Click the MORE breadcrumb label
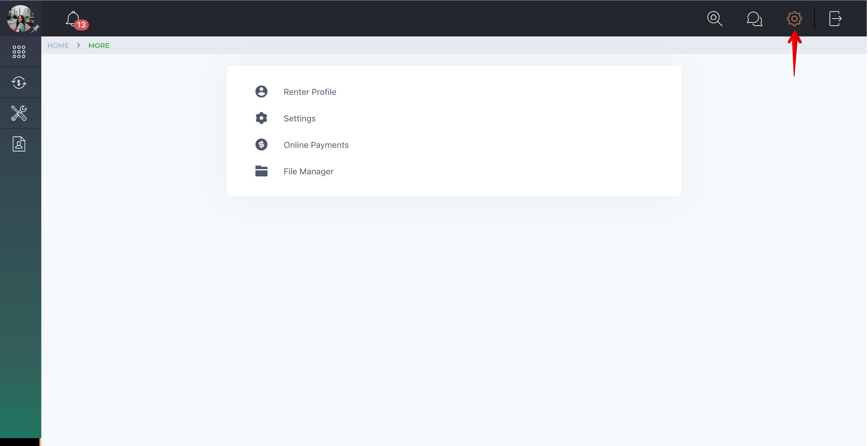The width and height of the screenshot is (868, 446). click(x=99, y=45)
